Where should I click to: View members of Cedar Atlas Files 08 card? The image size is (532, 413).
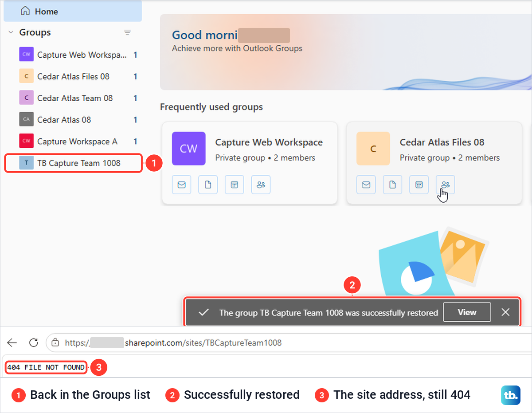coord(445,185)
